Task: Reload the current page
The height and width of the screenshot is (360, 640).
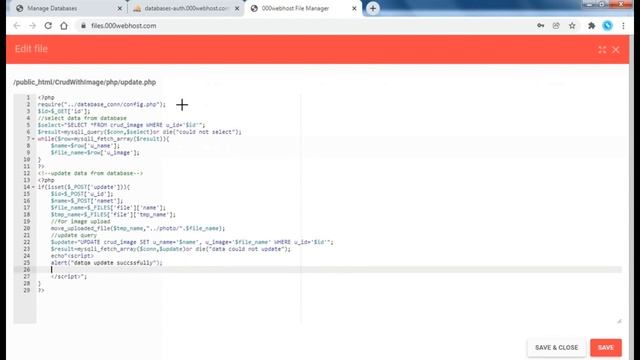Action: point(48,26)
